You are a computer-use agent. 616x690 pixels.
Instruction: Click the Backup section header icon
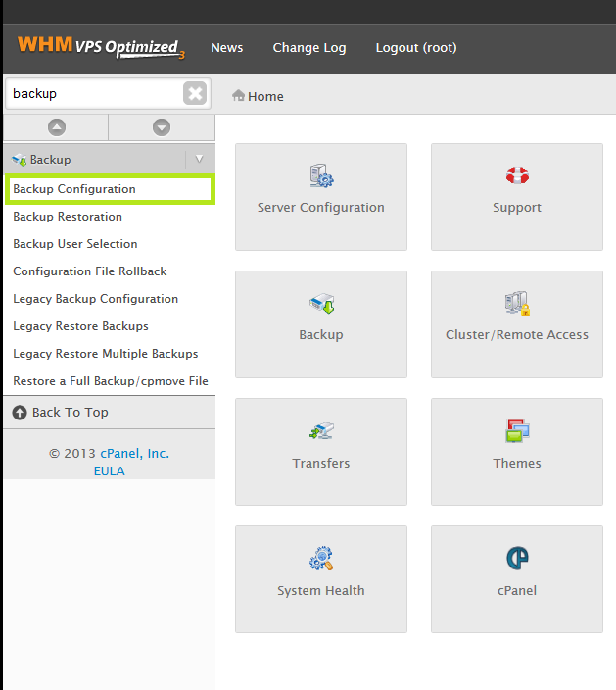(19, 160)
